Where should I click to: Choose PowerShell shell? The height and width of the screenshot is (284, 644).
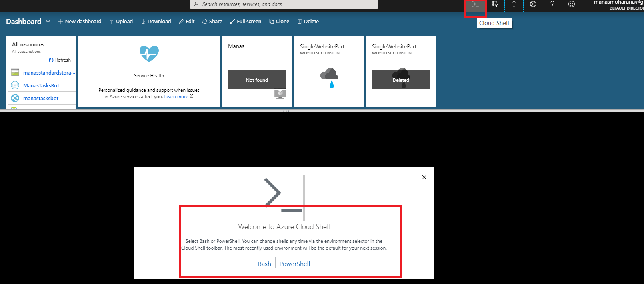(295, 264)
